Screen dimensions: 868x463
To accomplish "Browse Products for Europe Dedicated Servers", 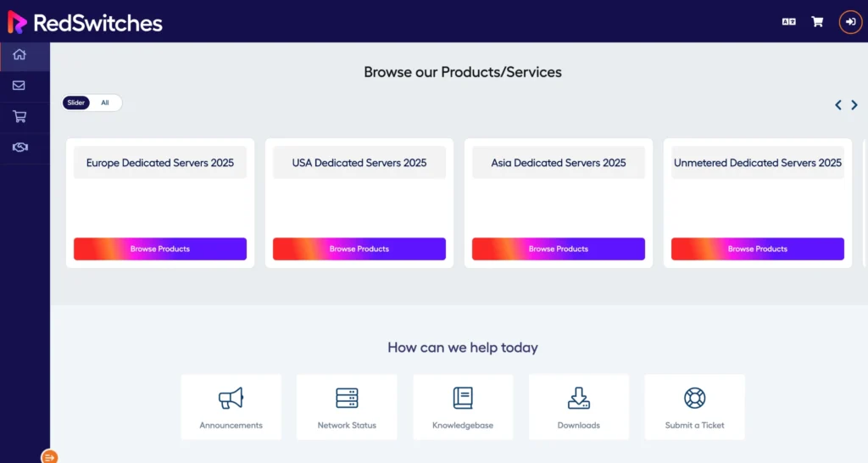I will pyautogui.click(x=160, y=248).
